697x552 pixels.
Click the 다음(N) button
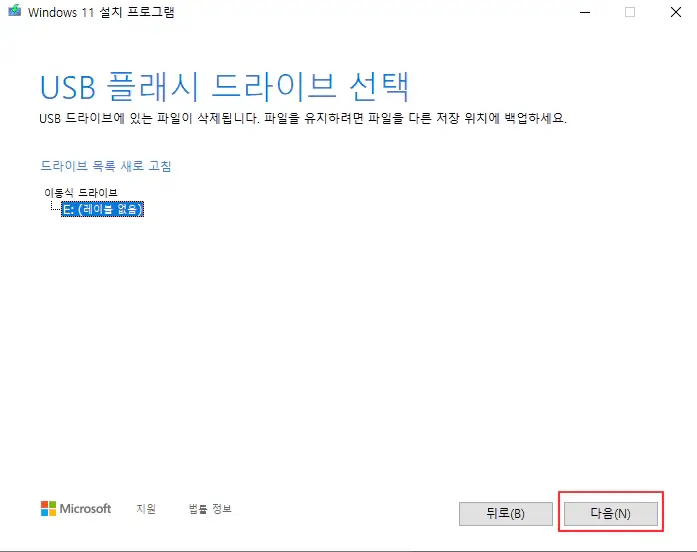(611, 513)
